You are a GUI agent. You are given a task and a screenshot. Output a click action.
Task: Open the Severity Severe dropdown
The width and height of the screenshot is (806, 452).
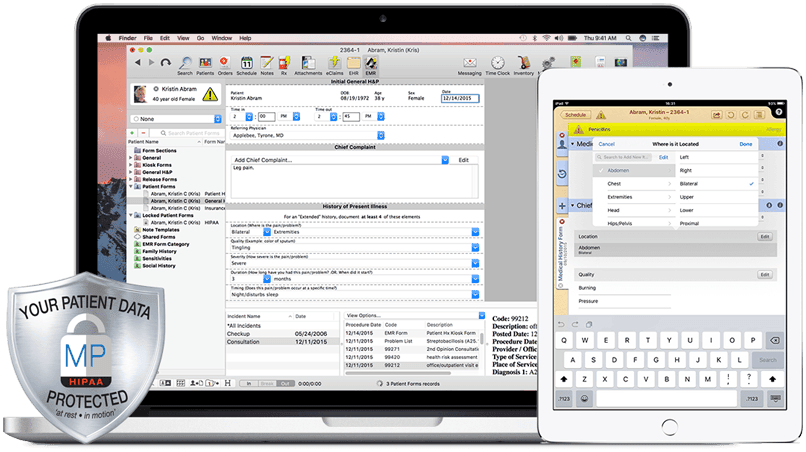[475, 263]
